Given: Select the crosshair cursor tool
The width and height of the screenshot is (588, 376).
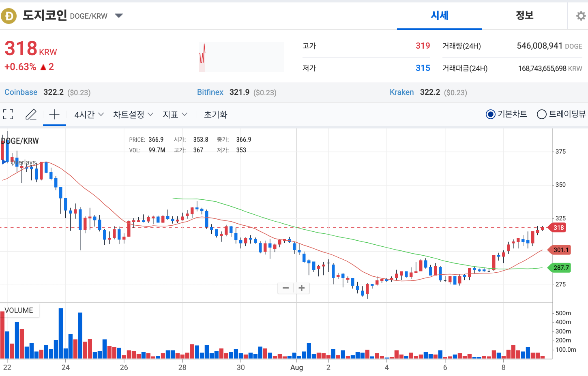Looking at the screenshot, I should pyautogui.click(x=54, y=114).
